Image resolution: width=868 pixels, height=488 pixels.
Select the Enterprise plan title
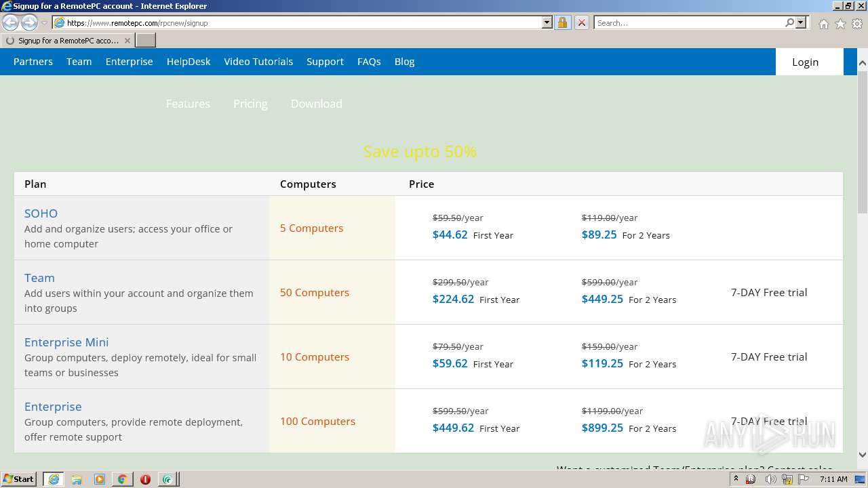click(x=53, y=407)
